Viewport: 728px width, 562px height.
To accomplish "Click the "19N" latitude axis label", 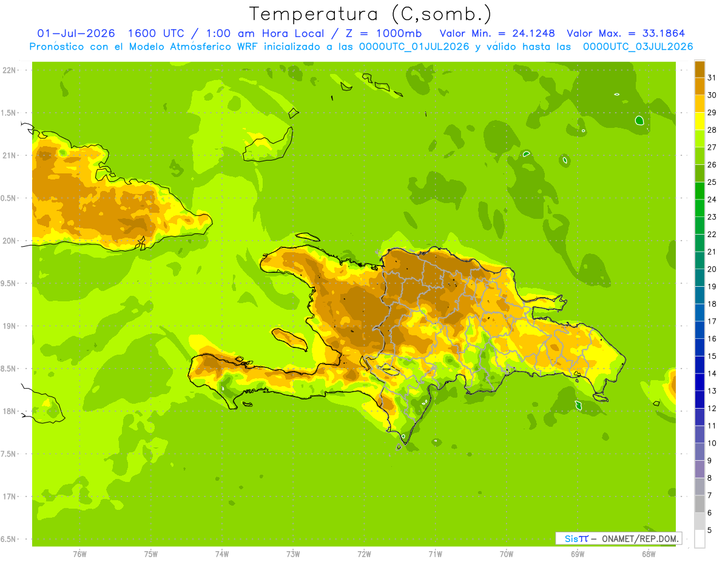I will [10, 326].
